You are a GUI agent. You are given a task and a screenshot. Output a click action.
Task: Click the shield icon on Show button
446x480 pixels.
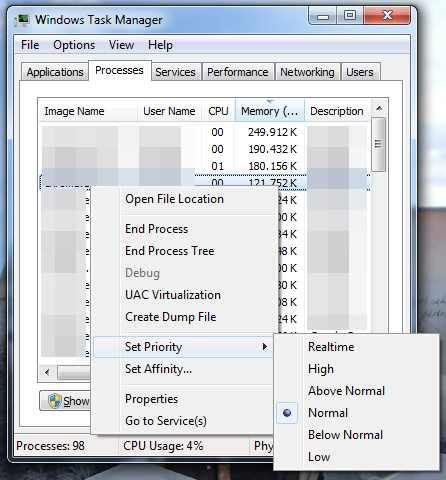coord(54,401)
